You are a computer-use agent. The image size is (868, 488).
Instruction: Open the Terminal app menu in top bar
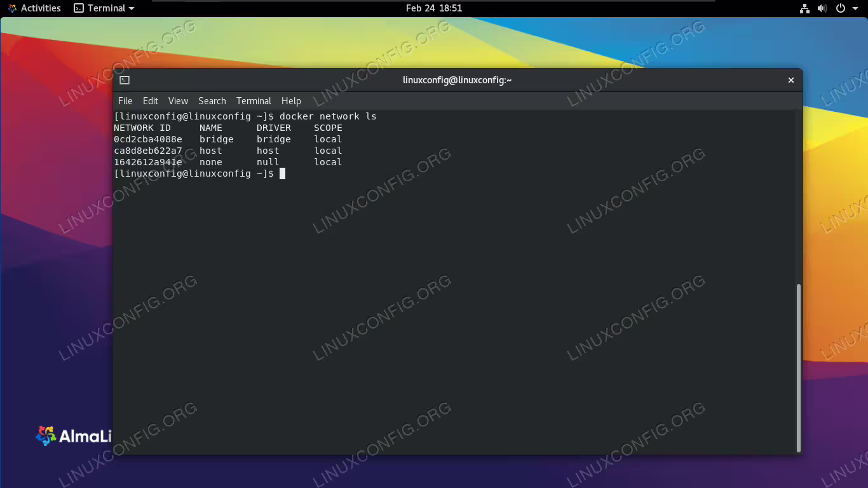point(104,8)
